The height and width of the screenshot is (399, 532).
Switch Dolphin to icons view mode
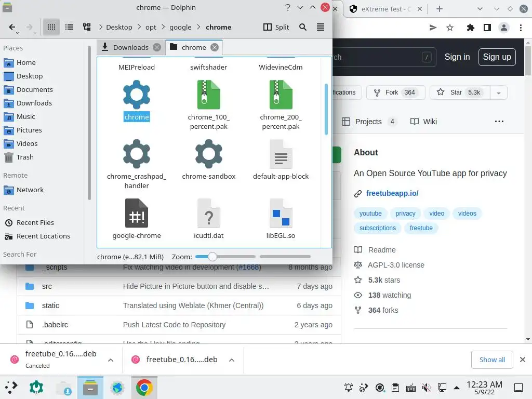pos(51,27)
